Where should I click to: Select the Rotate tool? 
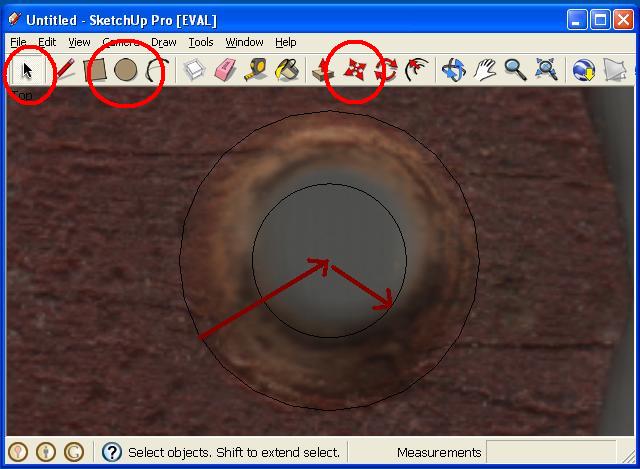click(386, 71)
